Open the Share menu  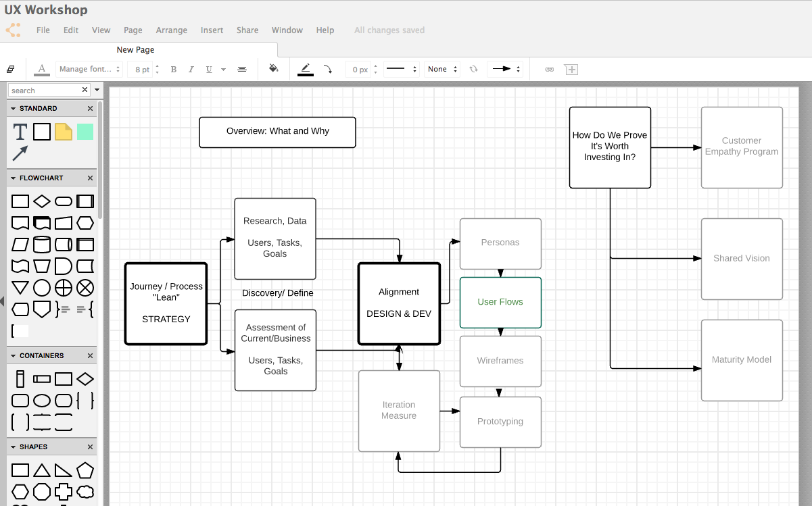(247, 30)
